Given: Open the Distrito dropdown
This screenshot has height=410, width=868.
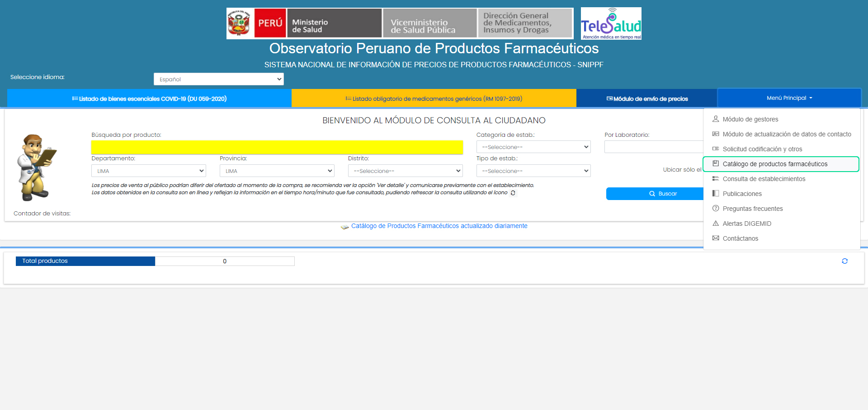Looking at the screenshot, I should pos(405,171).
